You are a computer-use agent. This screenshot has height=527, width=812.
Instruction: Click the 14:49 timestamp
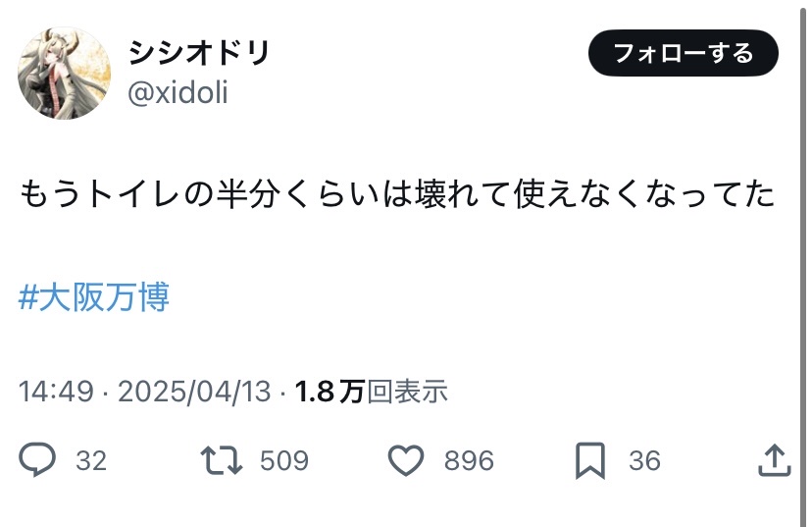click(x=56, y=392)
